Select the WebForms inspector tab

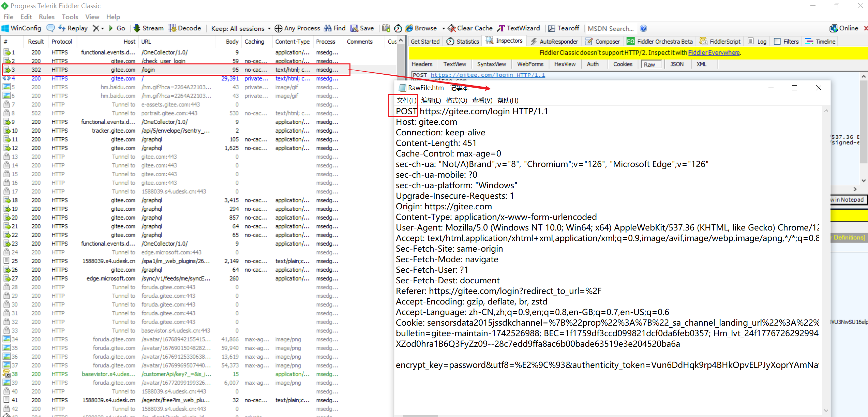pyautogui.click(x=530, y=64)
